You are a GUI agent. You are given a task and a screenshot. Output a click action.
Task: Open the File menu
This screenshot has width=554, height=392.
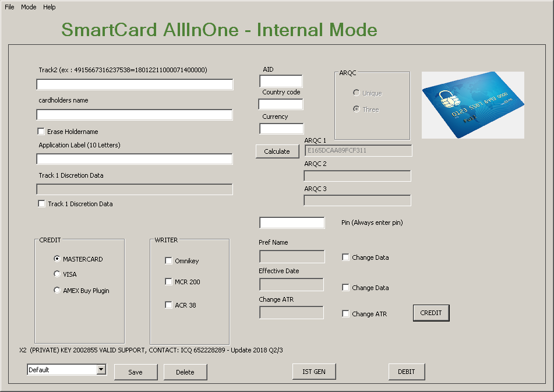9,7
